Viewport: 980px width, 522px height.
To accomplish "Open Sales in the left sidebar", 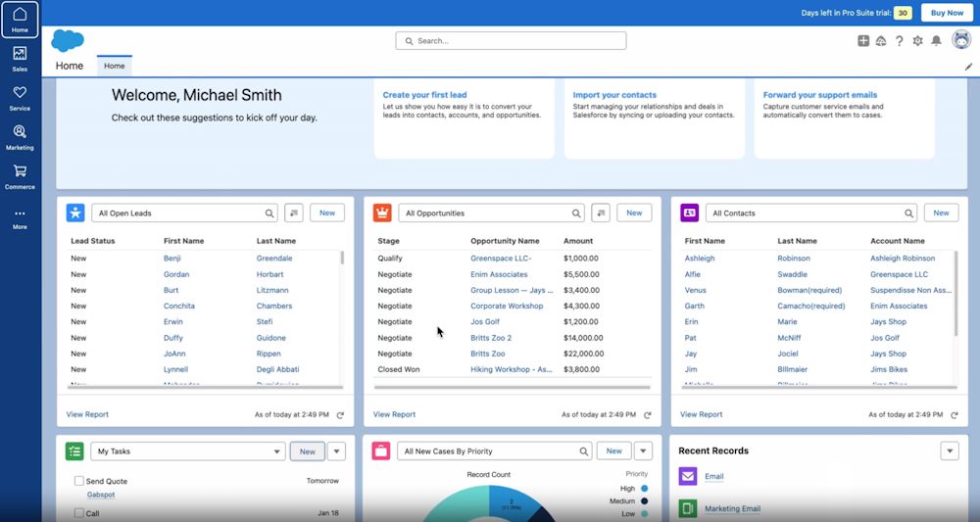I will tap(20, 60).
